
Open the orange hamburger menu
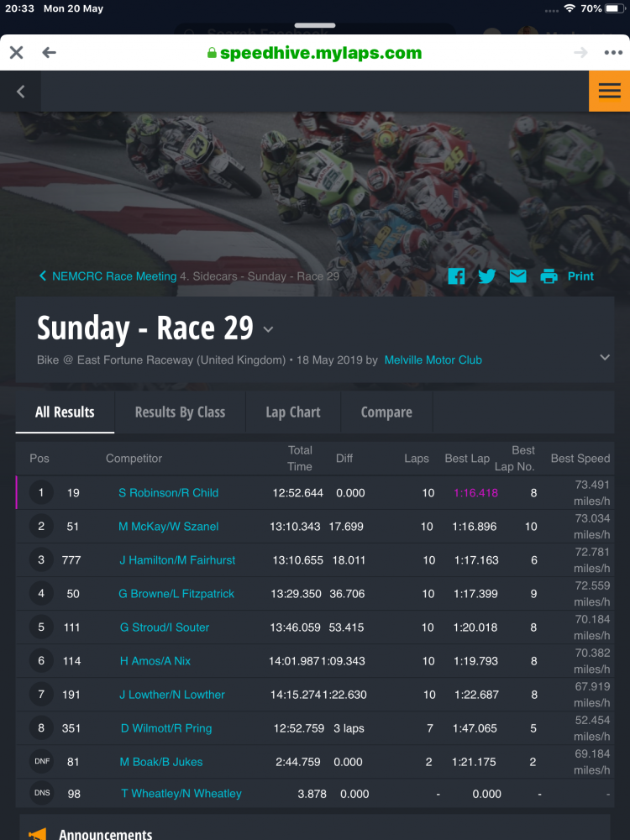(x=609, y=91)
